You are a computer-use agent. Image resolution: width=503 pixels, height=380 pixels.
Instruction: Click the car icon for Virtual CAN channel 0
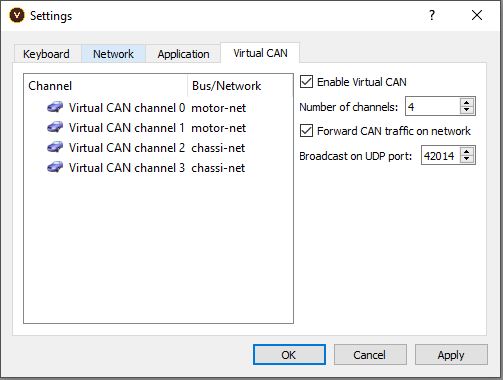(55, 107)
